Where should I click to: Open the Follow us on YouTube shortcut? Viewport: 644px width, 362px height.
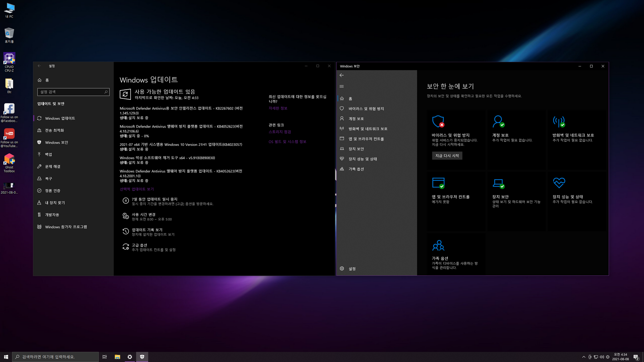tap(9, 138)
